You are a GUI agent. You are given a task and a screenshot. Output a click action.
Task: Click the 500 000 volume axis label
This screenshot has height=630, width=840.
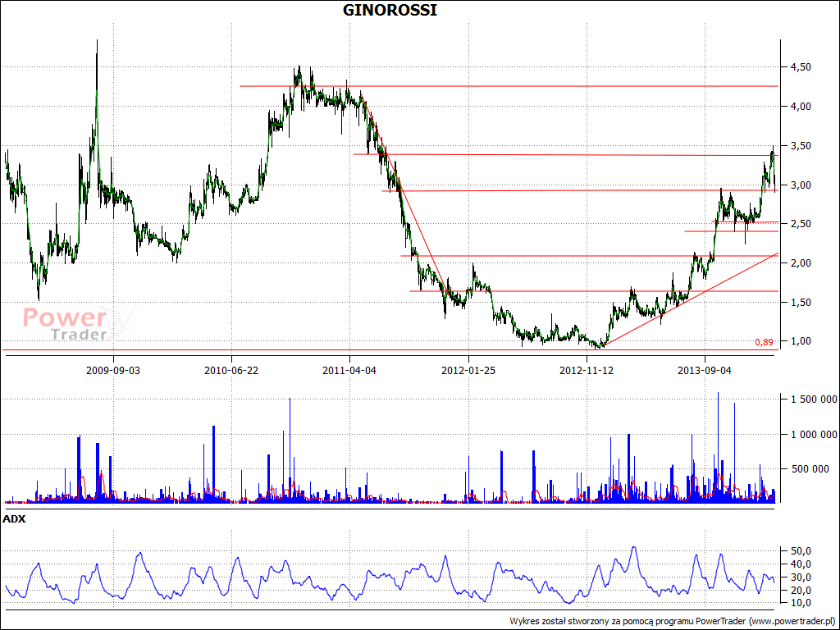(x=810, y=468)
